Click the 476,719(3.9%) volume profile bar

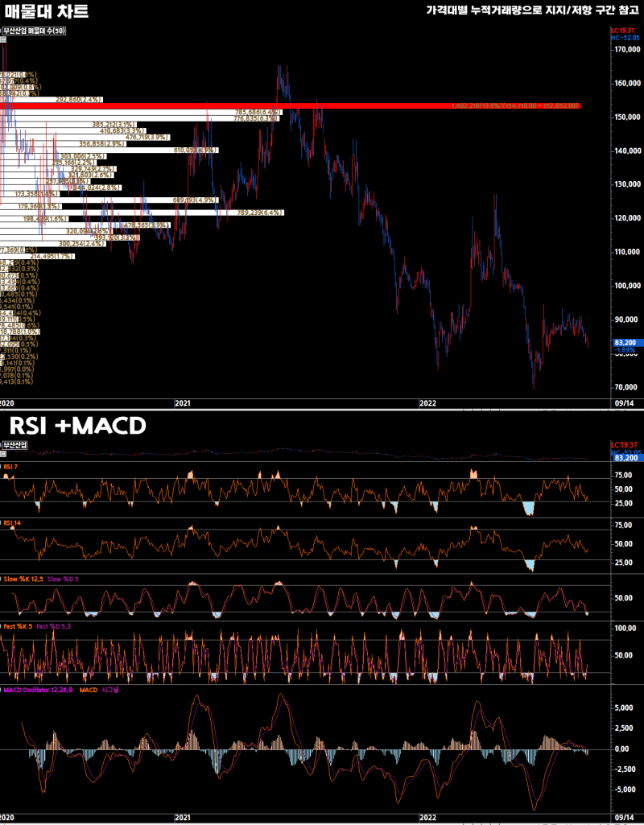(x=85, y=138)
